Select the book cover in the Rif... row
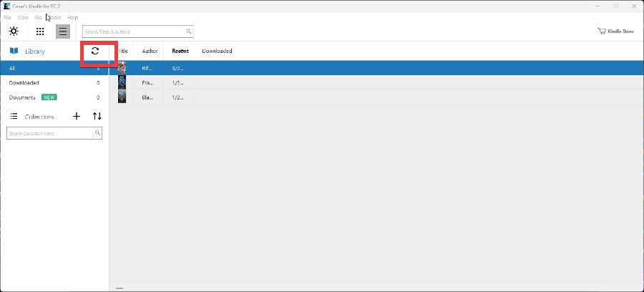Image resolution: width=644 pixels, height=292 pixels. (122, 68)
